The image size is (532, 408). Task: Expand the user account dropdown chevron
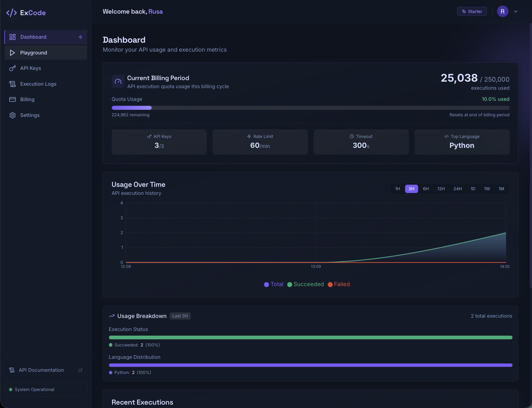(516, 12)
